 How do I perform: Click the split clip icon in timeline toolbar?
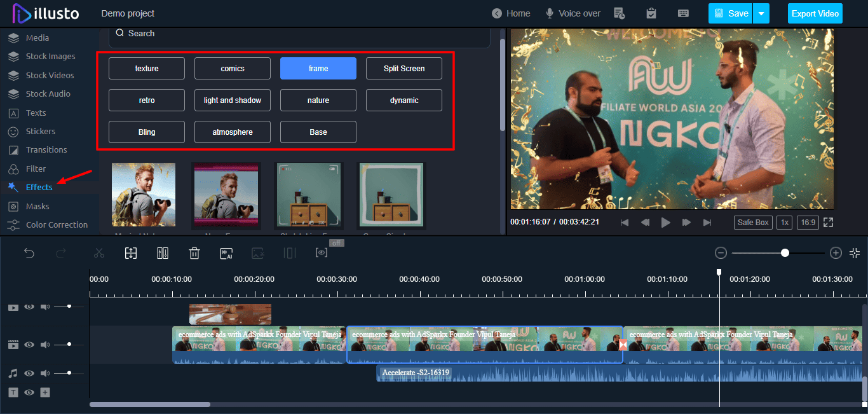pos(163,253)
